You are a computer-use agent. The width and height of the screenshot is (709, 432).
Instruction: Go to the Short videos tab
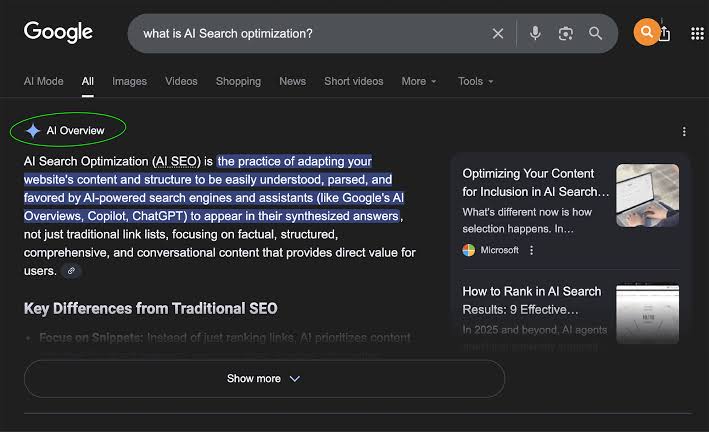(354, 81)
